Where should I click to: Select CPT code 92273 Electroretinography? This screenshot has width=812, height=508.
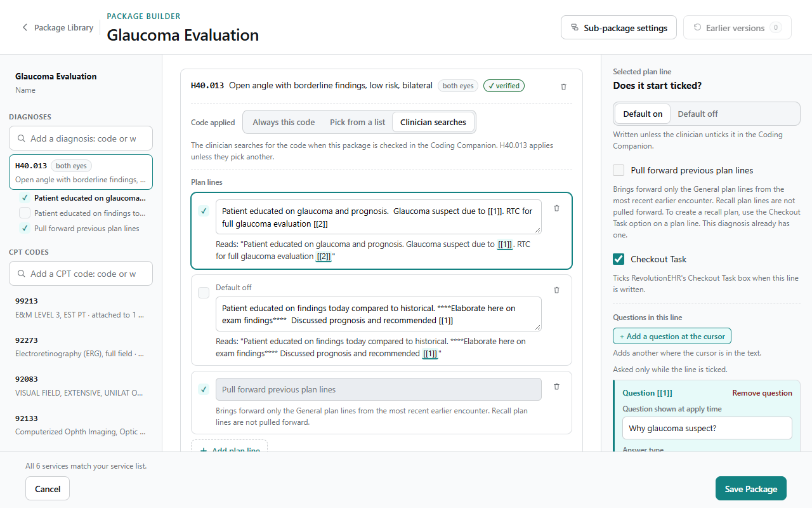point(81,347)
